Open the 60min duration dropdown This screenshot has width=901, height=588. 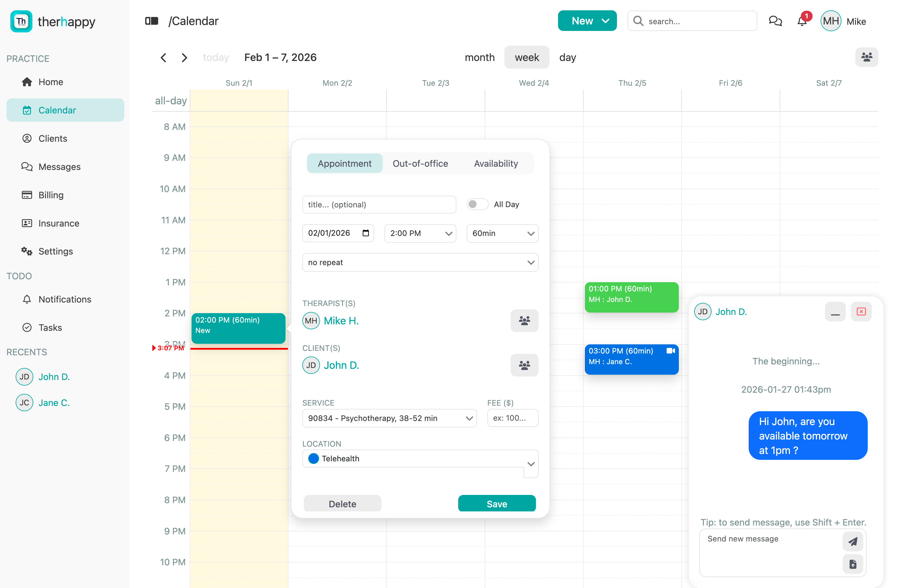click(x=502, y=233)
